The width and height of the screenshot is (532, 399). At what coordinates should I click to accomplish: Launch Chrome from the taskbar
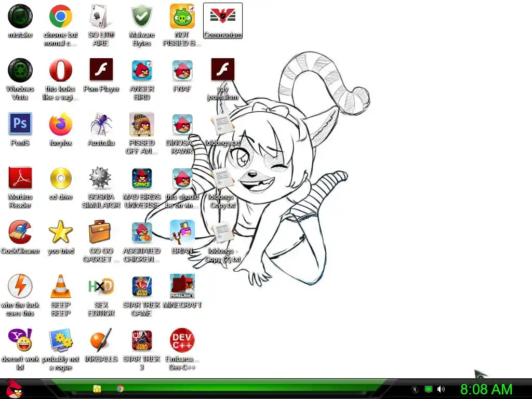(x=120, y=389)
